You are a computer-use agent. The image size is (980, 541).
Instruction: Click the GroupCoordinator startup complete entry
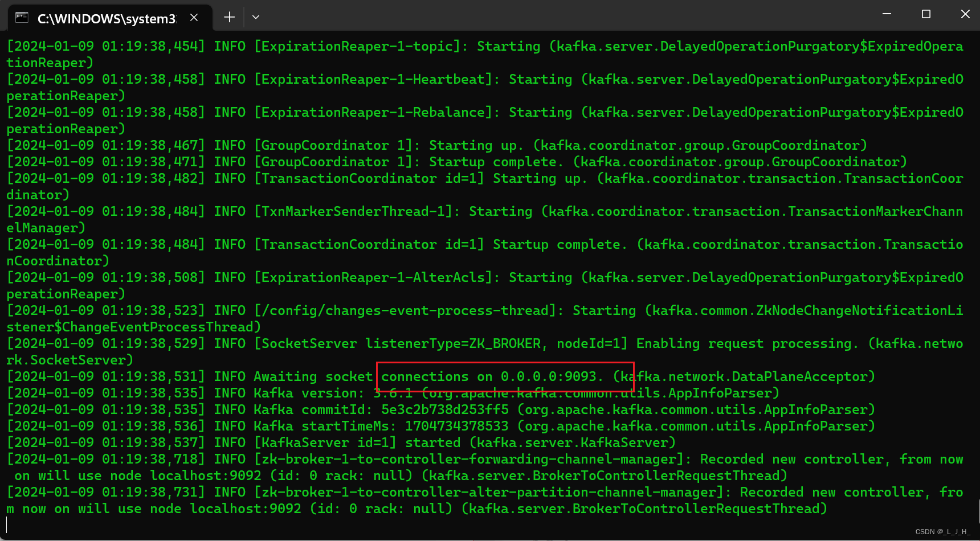click(399, 162)
